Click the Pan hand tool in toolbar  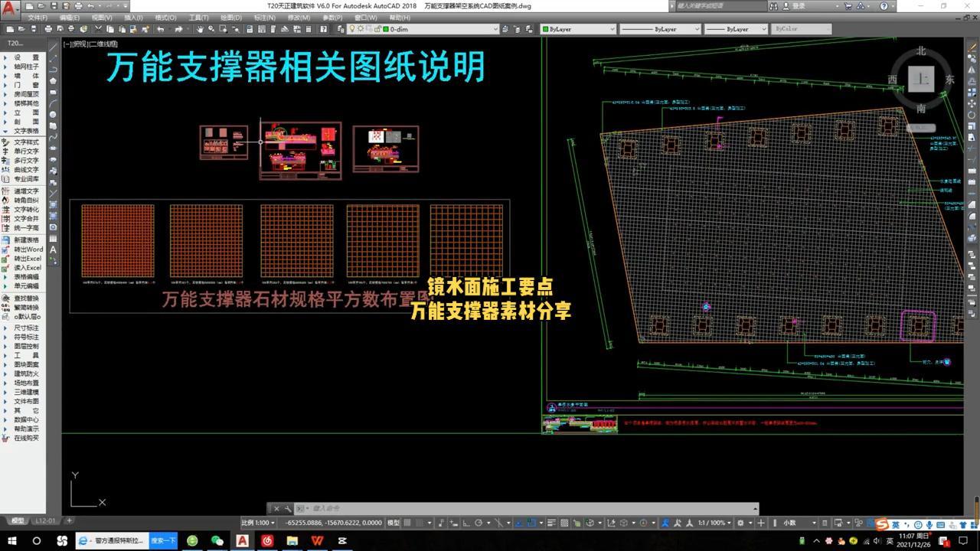pos(200,29)
